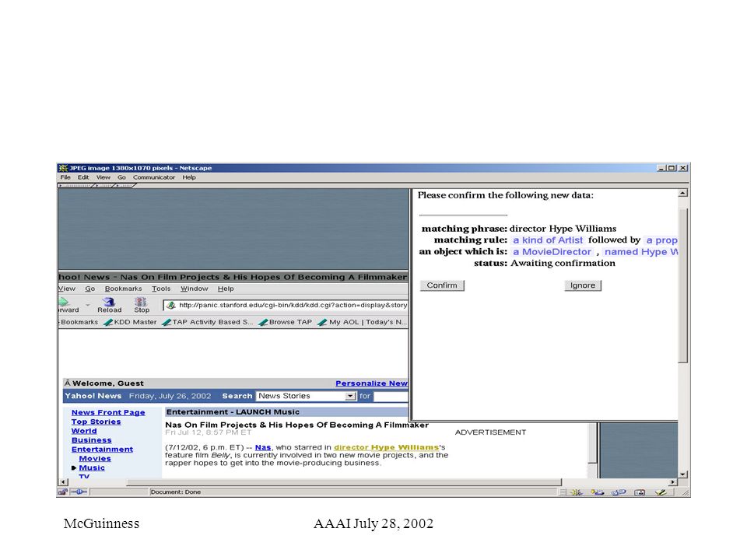
Task: Open the Entertainment section link
Action: pos(103,450)
